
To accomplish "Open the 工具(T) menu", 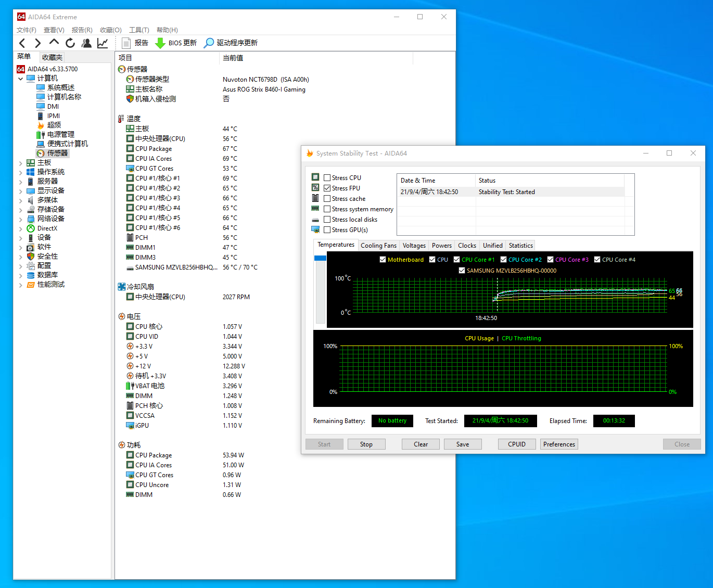I will [x=139, y=30].
